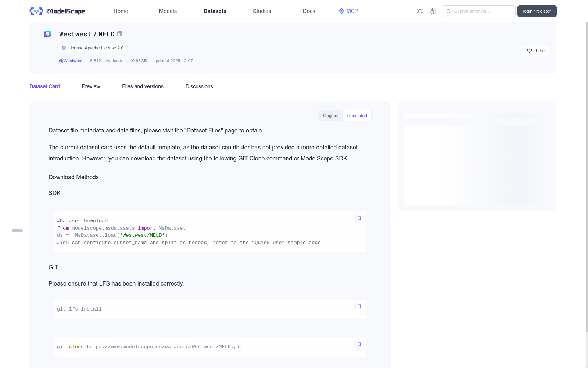Copy the git clone command
This screenshot has width=588, height=368.
(359, 344)
